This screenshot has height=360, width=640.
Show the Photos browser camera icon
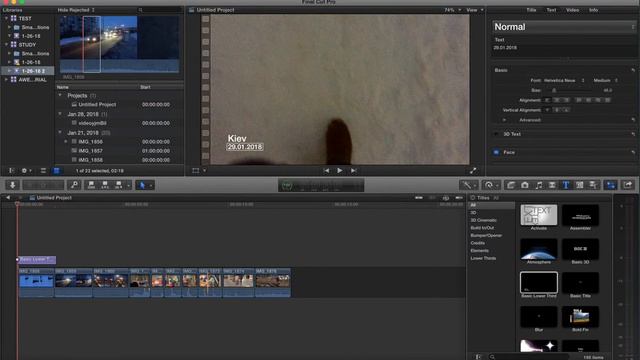pyautogui.click(x=525, y=185)
